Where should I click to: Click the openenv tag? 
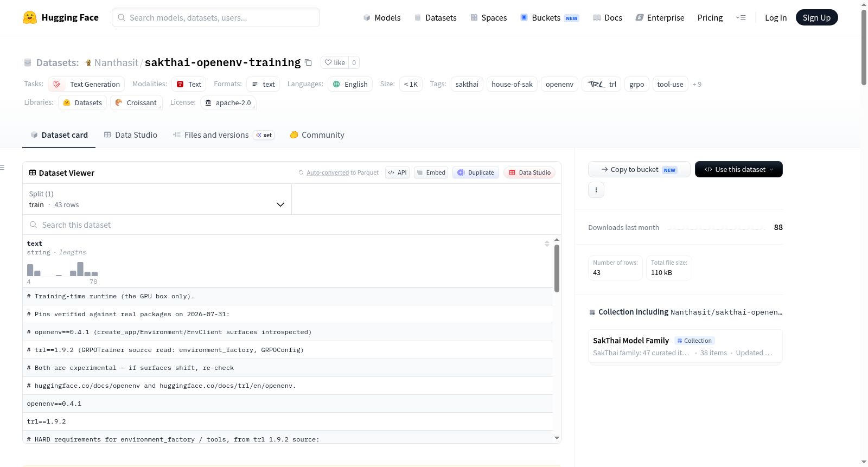(559, 84)
